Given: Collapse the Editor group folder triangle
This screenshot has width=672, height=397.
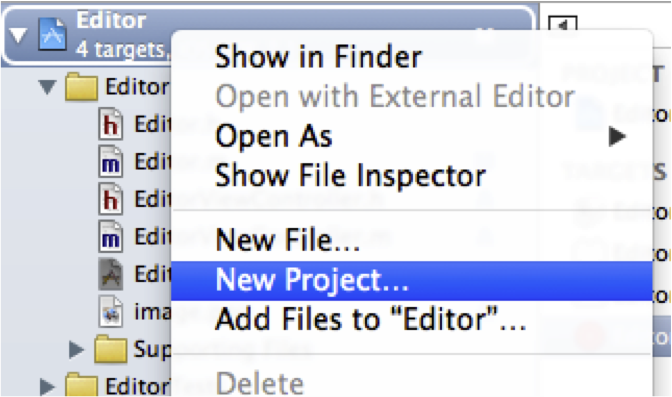Looking at the screenshot, I should point(47,87).
